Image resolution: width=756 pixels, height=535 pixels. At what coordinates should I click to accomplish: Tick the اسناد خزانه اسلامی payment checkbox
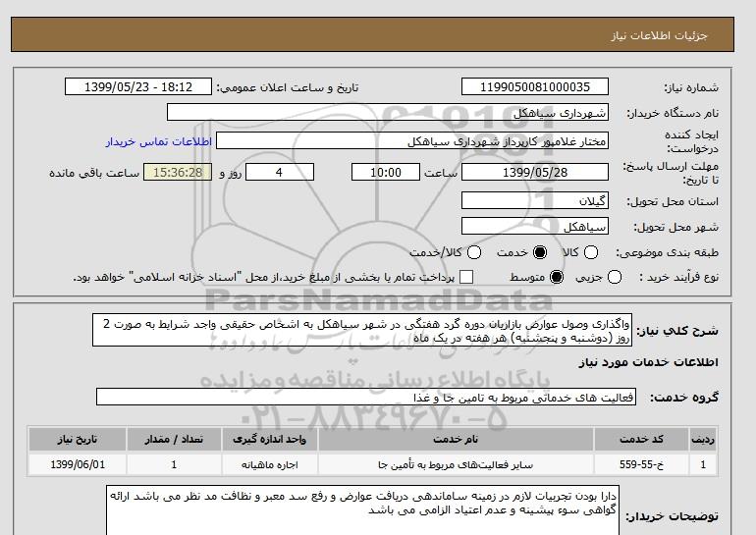tap(466, 277)
